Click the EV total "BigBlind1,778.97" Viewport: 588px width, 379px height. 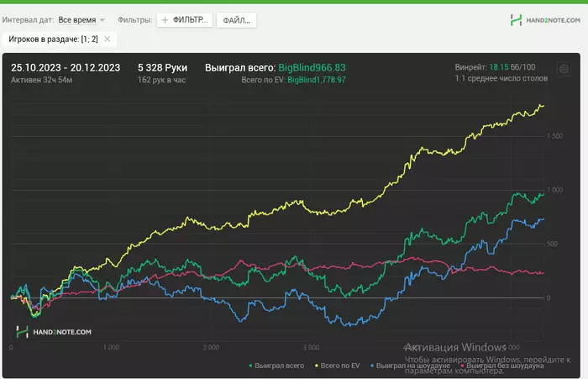pyautogui.click(x=317, y=80)
